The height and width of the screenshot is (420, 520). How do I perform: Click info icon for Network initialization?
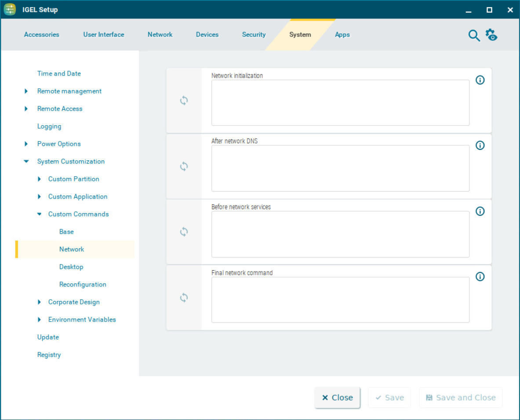(480, 80)
